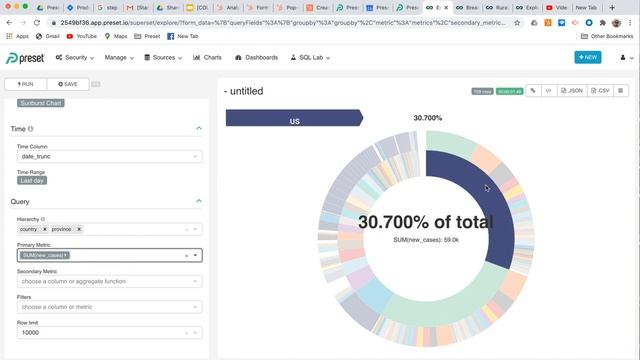Screen dimensions: 640x360
Task: Click the green query timer badge
Action: click(x=509, y=91)
